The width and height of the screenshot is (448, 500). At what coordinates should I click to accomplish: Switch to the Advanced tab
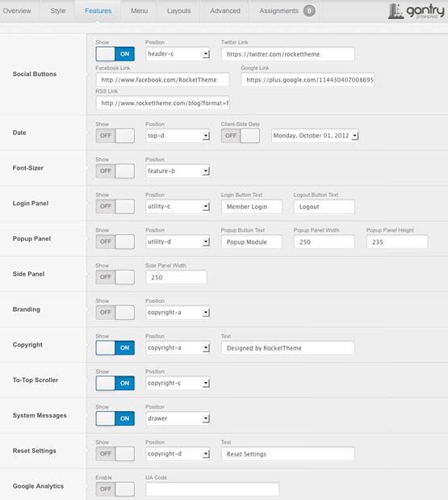pos(225,11)
